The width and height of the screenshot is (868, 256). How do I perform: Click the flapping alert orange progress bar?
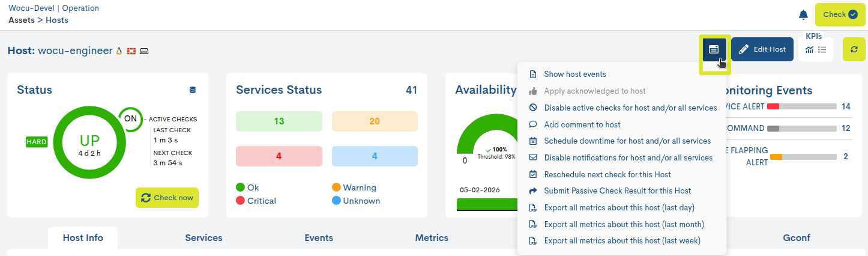(803, 157)
